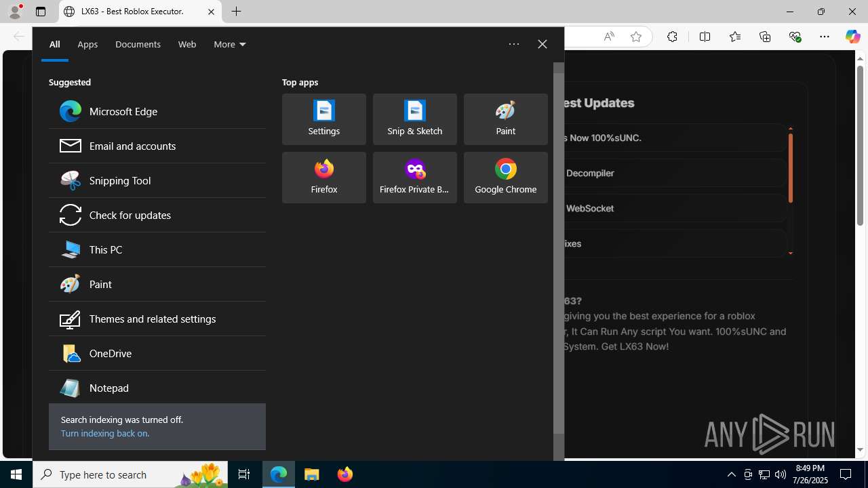Screen dimensions: 868x488
Task: Open the network status tray icon
Action: [764, 474]
